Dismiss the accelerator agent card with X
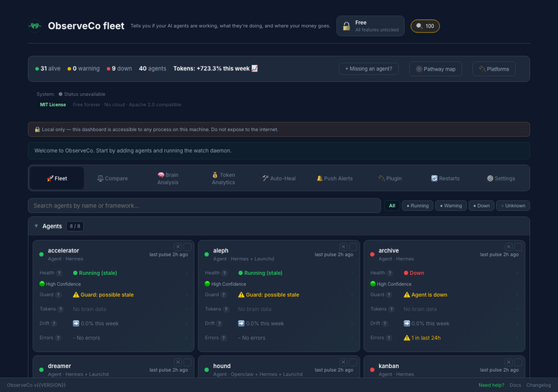The image size is (558, 392). 178,246
